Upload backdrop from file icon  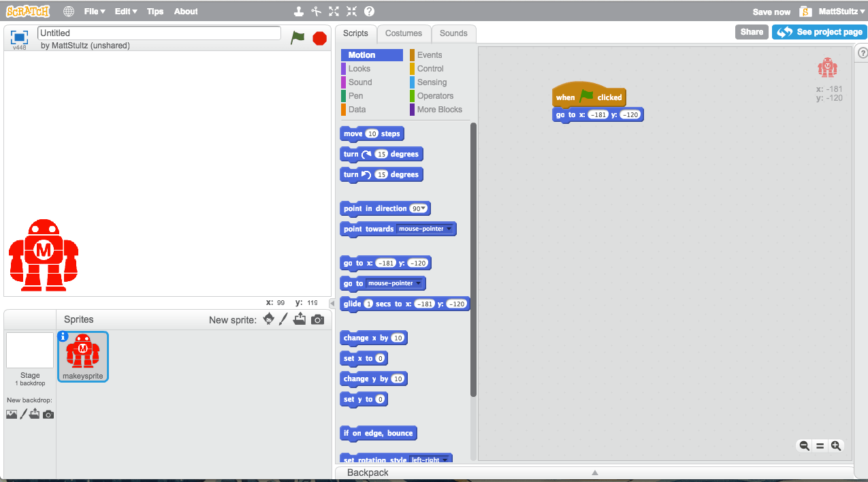pos(35,414)
